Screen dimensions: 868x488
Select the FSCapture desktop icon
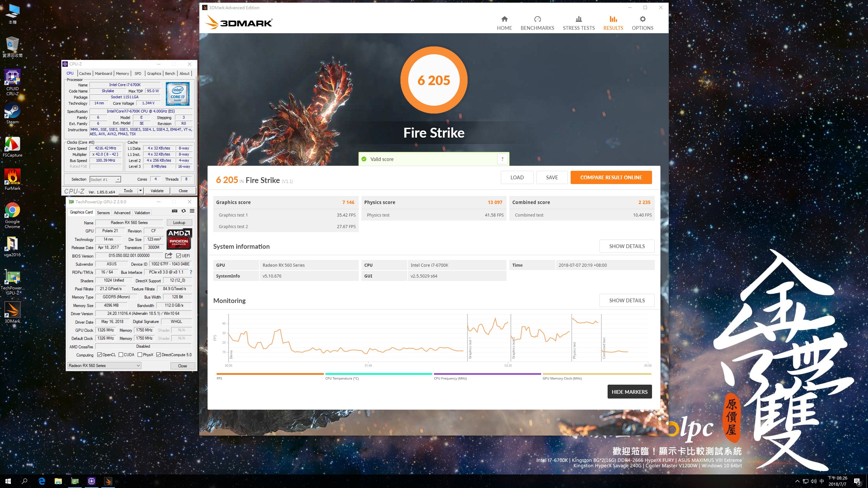(x=13, y=147)
